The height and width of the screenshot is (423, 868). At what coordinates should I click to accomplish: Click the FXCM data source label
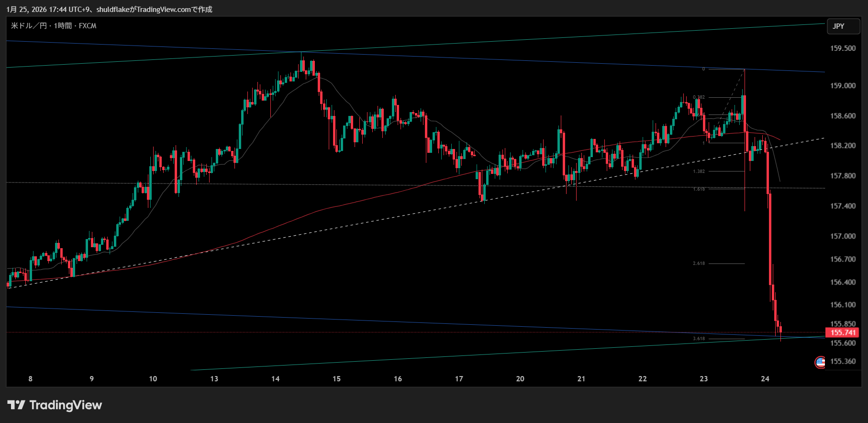[88, 26]
